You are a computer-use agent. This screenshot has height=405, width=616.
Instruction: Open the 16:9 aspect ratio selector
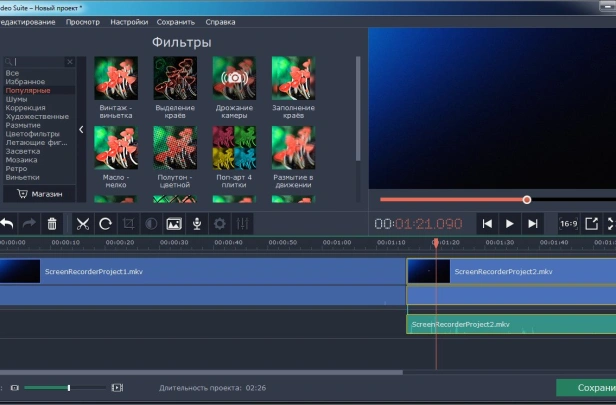click(568, 224)
